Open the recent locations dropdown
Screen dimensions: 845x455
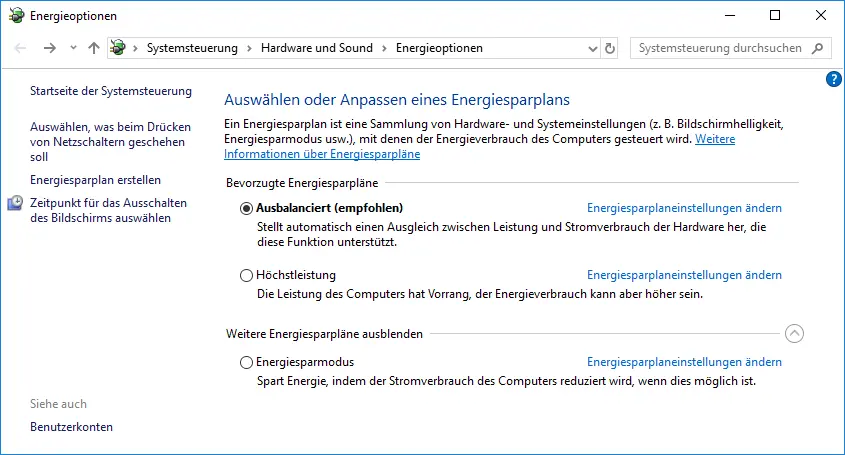tap(73, 48)
